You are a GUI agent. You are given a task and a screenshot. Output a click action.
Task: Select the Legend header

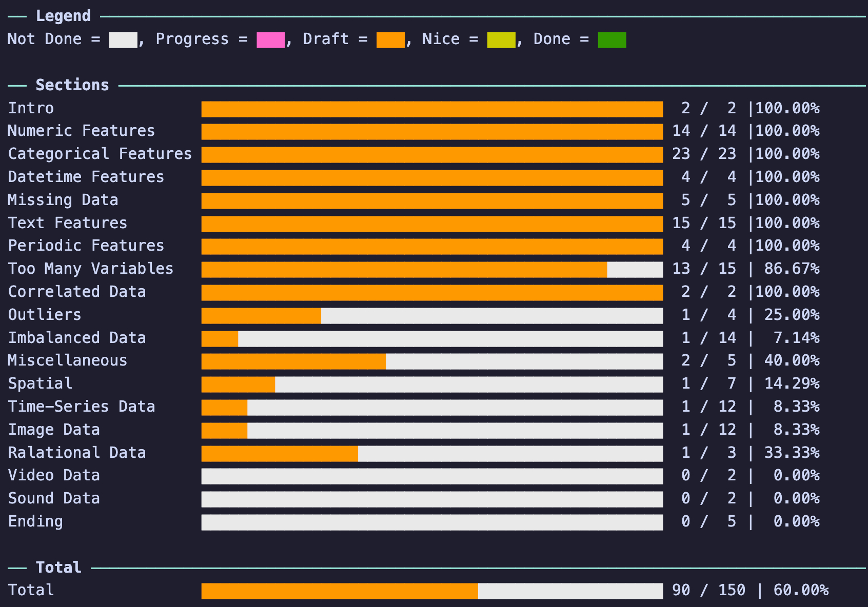pyautogui.click(x=63, y=16)
